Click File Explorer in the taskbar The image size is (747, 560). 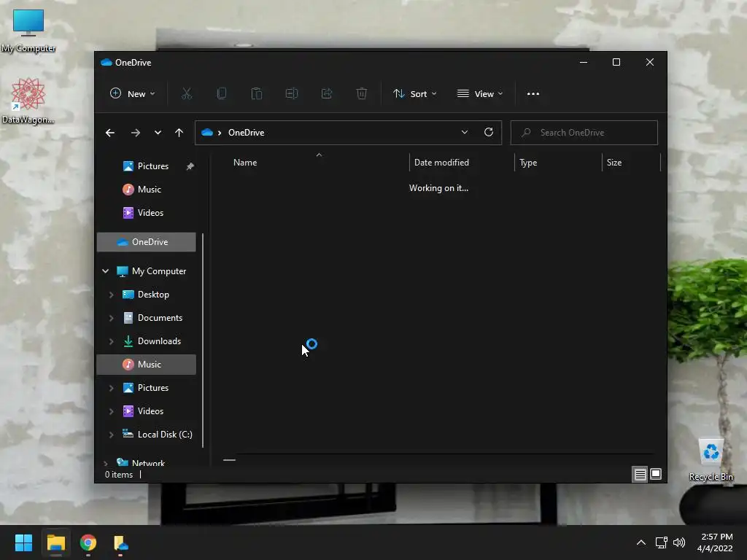click(x=55, y=542)
